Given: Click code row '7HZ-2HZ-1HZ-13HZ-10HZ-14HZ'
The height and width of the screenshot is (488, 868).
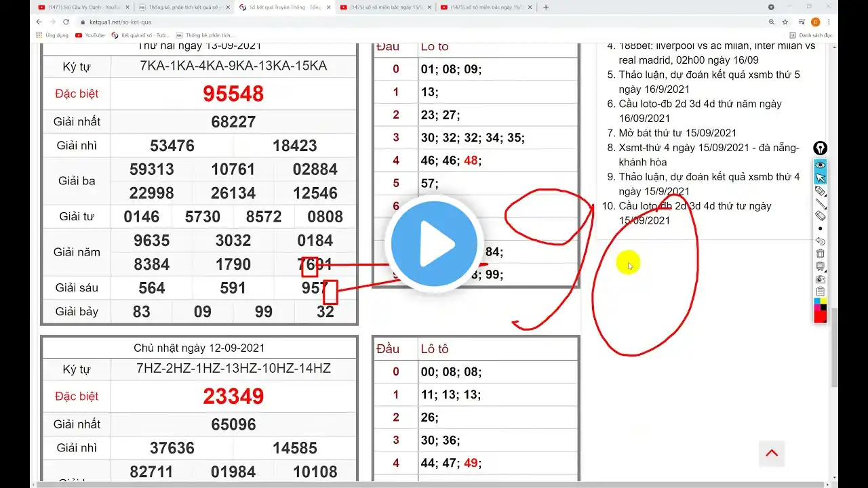Looking at the screenshot, I should click(233, 369).
